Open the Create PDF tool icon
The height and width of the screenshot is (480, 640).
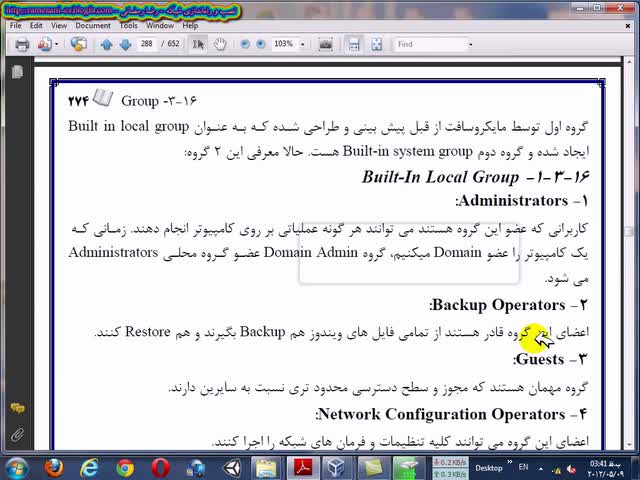[44, 44]
